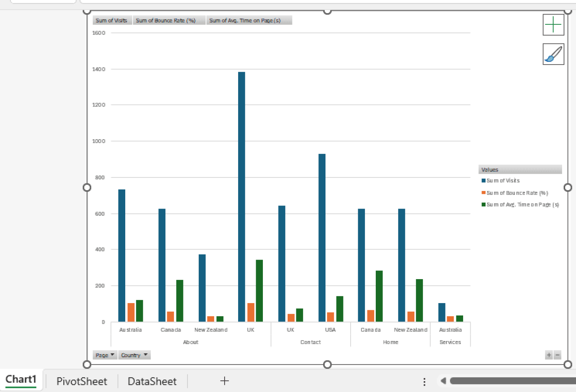Open the Chart Styles brush icon
Image resolution: width=576 pixels, height=392 pixels.
553,54
